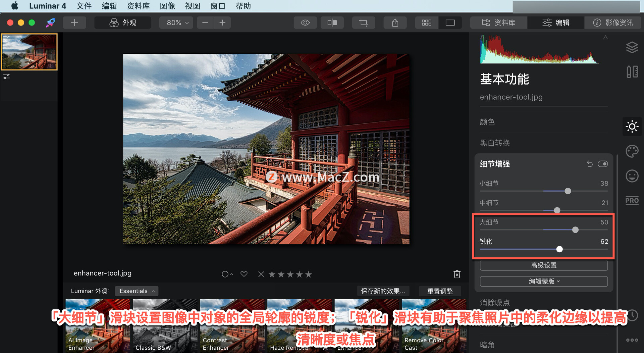
Task: Select the enhancer-tool thumbnail in filmstrip
Action: pyautogui.click(x=30, y=52)
